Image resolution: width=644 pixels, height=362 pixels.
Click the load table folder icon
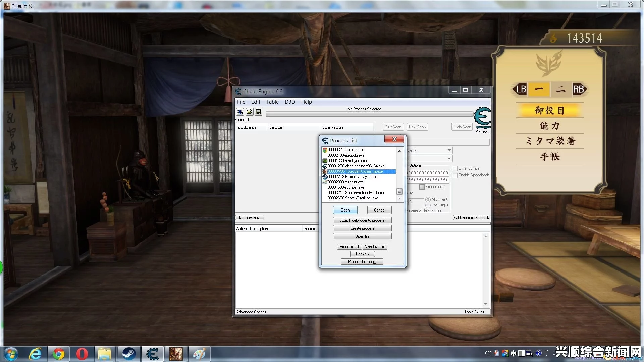[249, 112]
